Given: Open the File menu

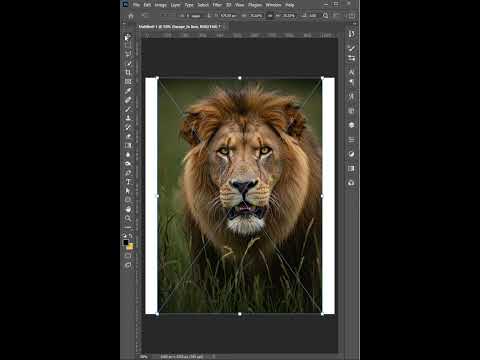Looking at the screenshot, I should (x=136, y=5).
